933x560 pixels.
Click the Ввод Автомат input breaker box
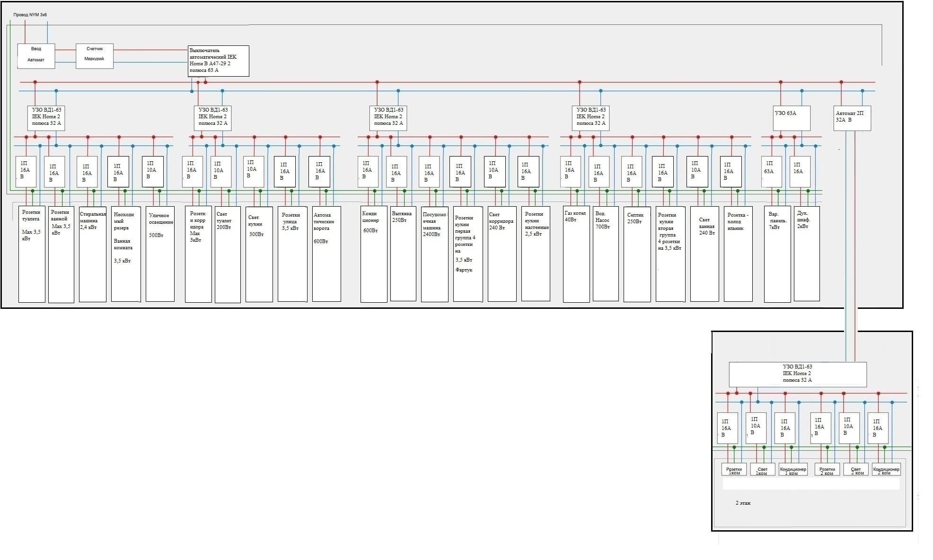(x=36, y=56)
